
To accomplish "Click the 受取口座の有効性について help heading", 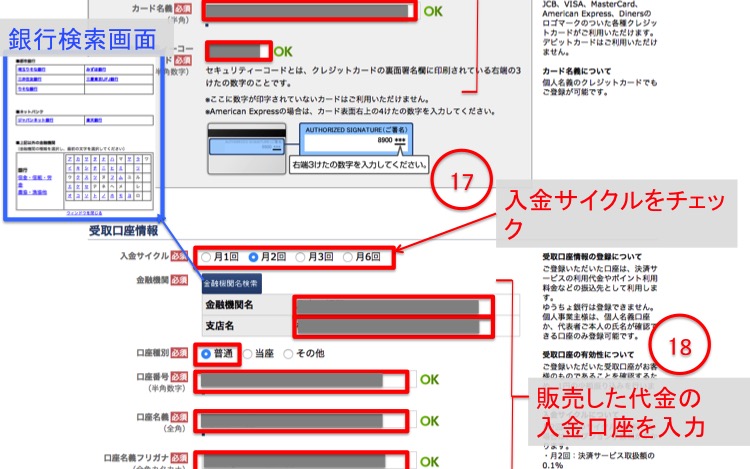I will [x=588, y=355].
